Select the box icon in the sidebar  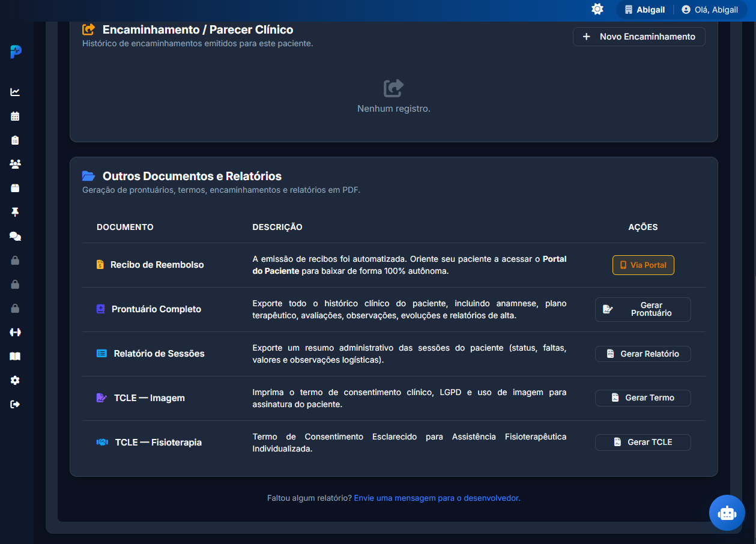pyautogui.click(x=15, y=188)
